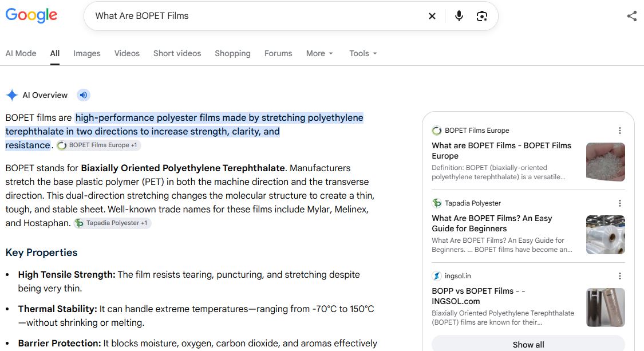Switch to AI Mode tab
This screenshot has width=644, height=351.
coord(21,53)
